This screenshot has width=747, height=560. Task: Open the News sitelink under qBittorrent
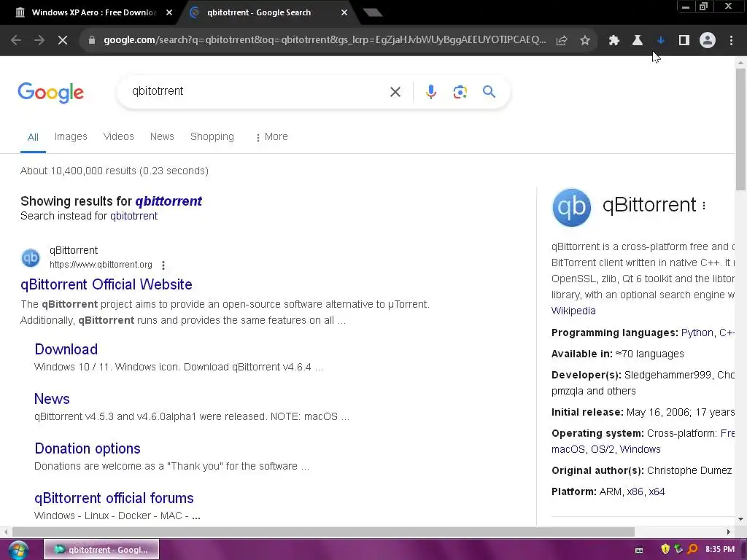[x=52, y=399]
